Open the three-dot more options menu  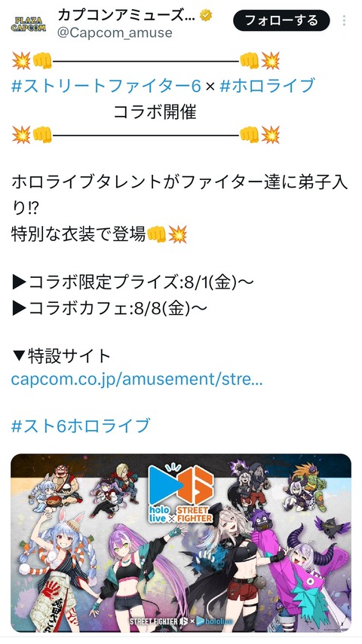[344, 20]
